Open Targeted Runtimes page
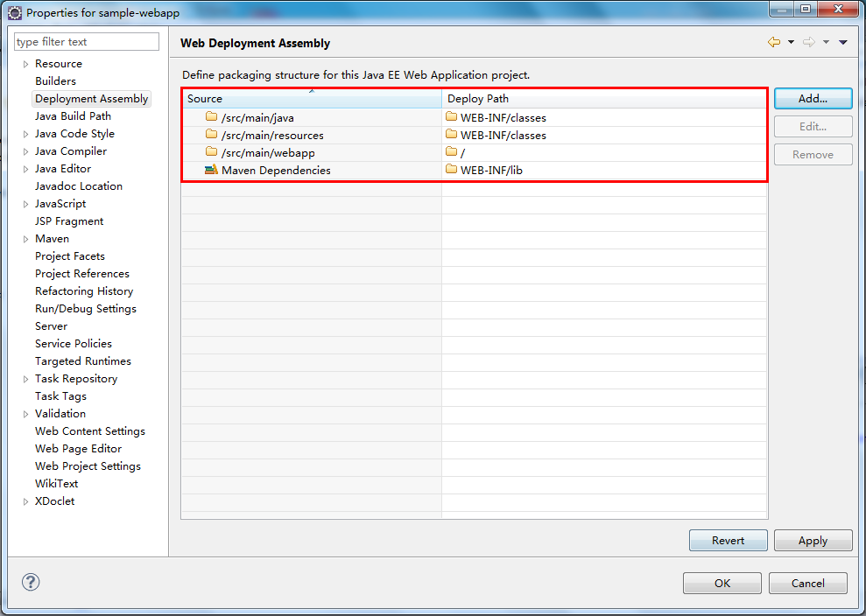The width and height of the screenshot is (866, 616). point(83,361)
